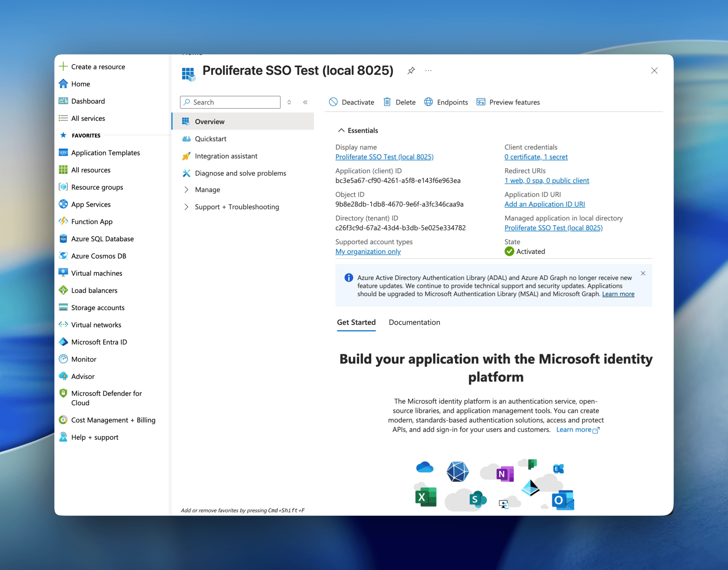Select the Overview menu item
Viewport: 728px width, 570px height.
[243, 121]
